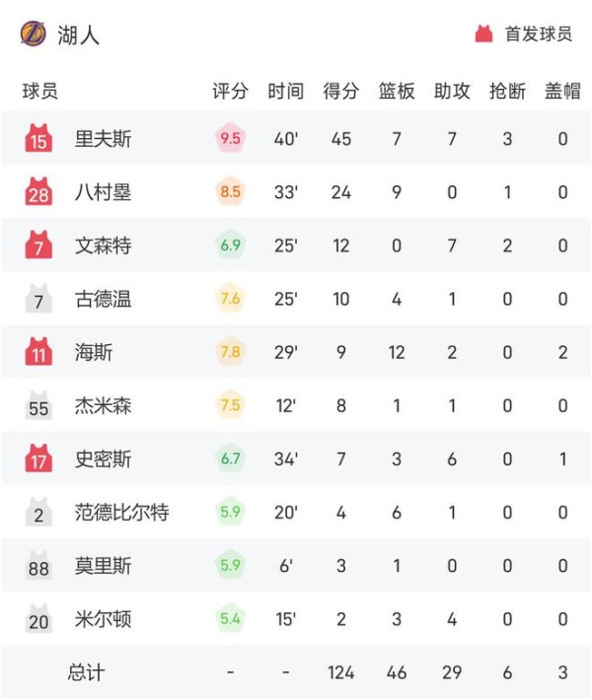Image resolution: width=592 pixels, height=700 pixels.
Task: Open player 范德比尔特 details
Action: tap(121, 512)
